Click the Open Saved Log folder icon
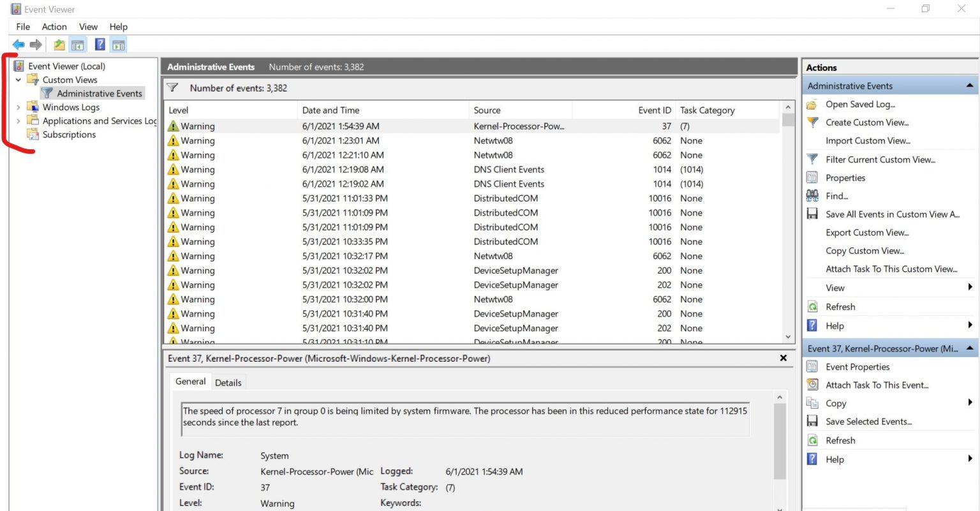Image resolution: width=980 pixels, height=511 pixels. click(x=813, y=104)
